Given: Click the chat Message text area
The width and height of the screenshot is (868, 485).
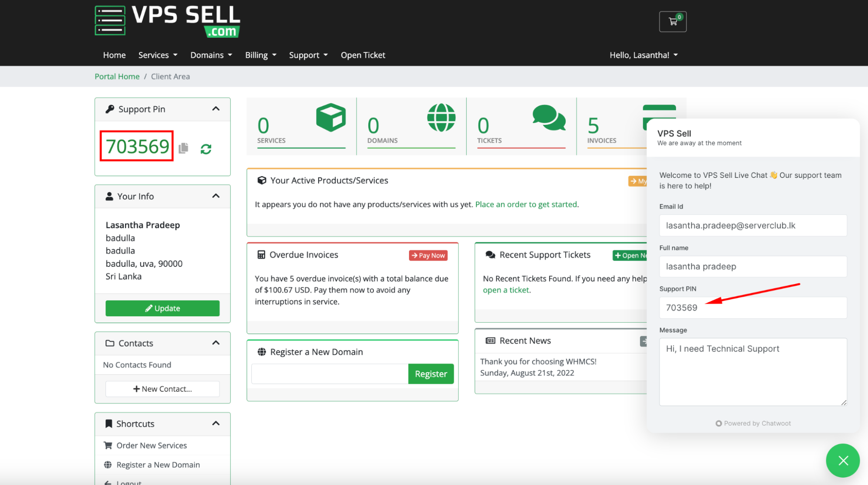Looking at the screenshot, I should (x=752, y=372).
